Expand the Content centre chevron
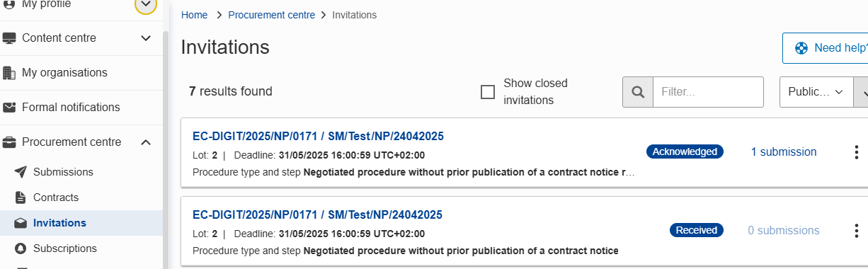This screenshot has height=269, width=868. tap(146, 38)
